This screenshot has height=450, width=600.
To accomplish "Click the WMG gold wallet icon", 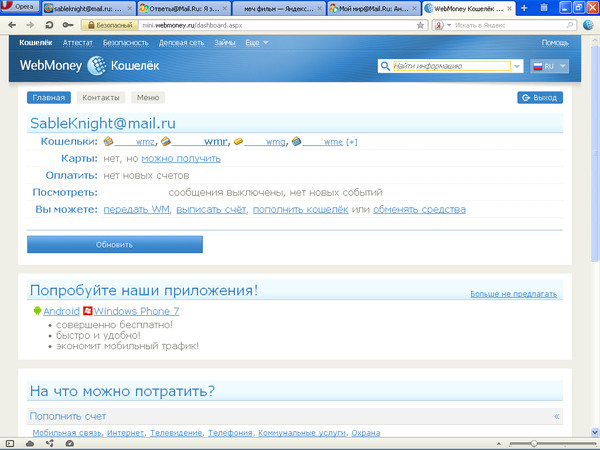I will (238, 142).
